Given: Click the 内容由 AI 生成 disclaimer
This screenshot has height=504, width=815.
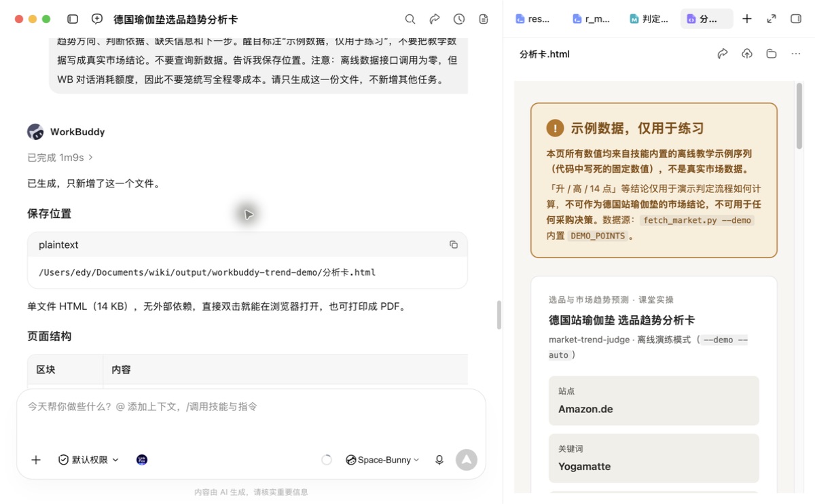Looking at the screenshot, I should click(251, 492).
